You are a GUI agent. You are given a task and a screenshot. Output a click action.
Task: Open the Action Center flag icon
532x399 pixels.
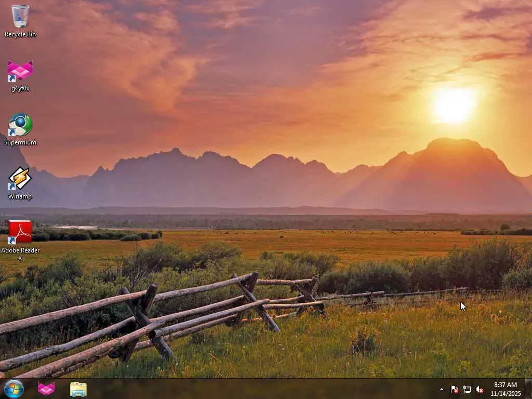454,390
